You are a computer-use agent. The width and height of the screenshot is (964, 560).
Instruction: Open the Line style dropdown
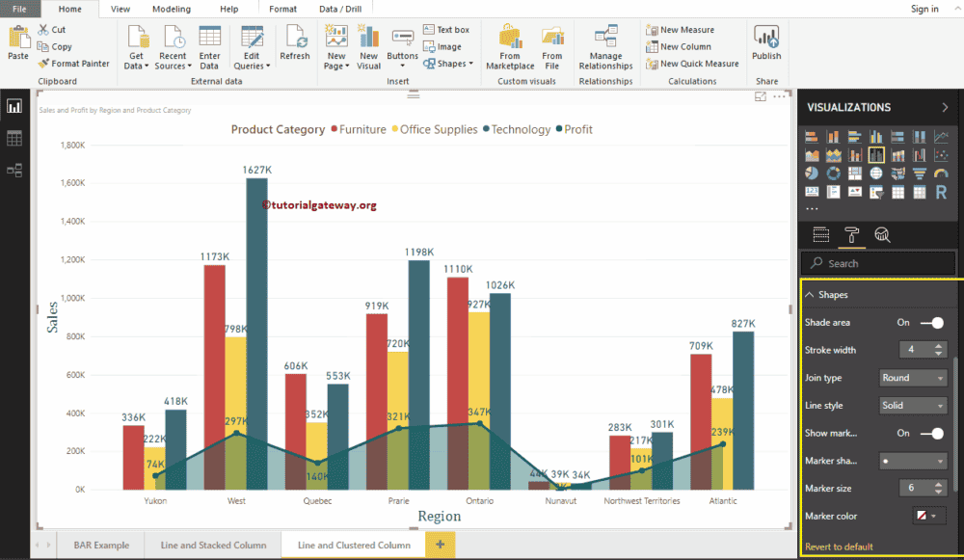(x=913, y=406)
